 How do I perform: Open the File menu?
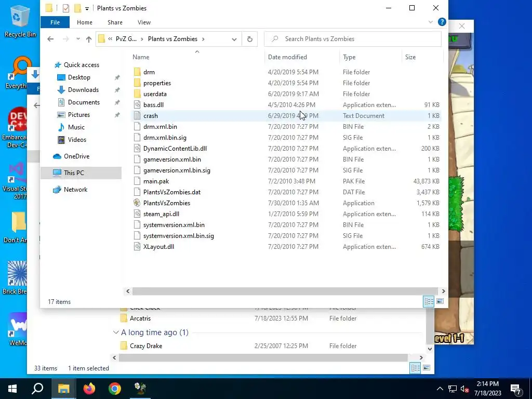[x=55, y=22]
